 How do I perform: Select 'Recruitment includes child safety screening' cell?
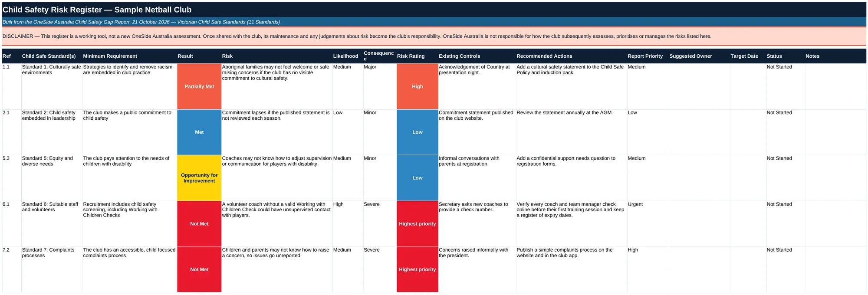point(130,223)
